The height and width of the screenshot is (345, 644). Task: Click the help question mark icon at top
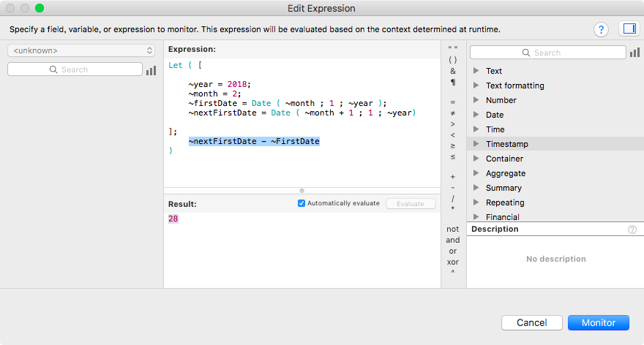coord(601,29)
